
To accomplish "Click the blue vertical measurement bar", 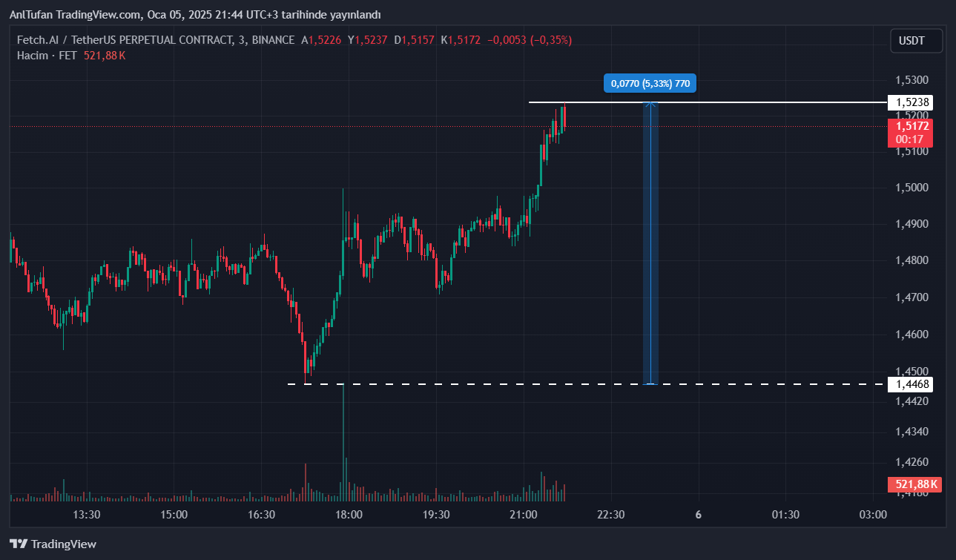I will coord(650,245).
